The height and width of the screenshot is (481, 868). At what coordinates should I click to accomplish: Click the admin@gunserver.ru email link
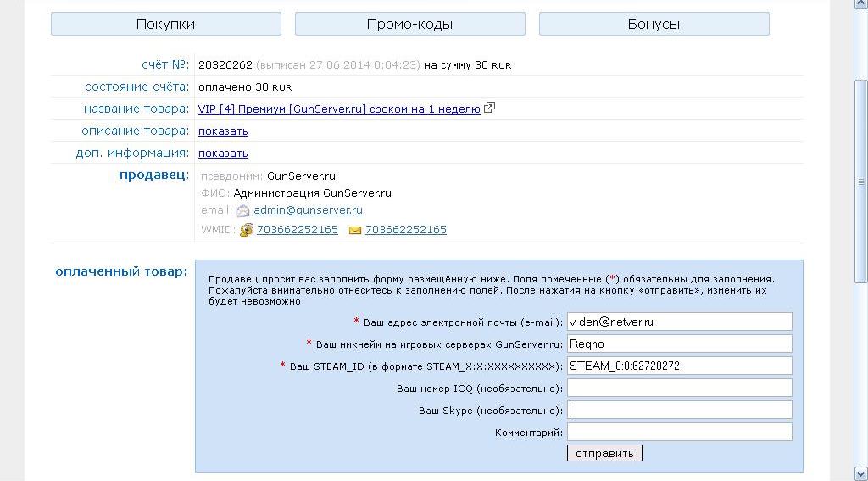click(x=308, y=210)
